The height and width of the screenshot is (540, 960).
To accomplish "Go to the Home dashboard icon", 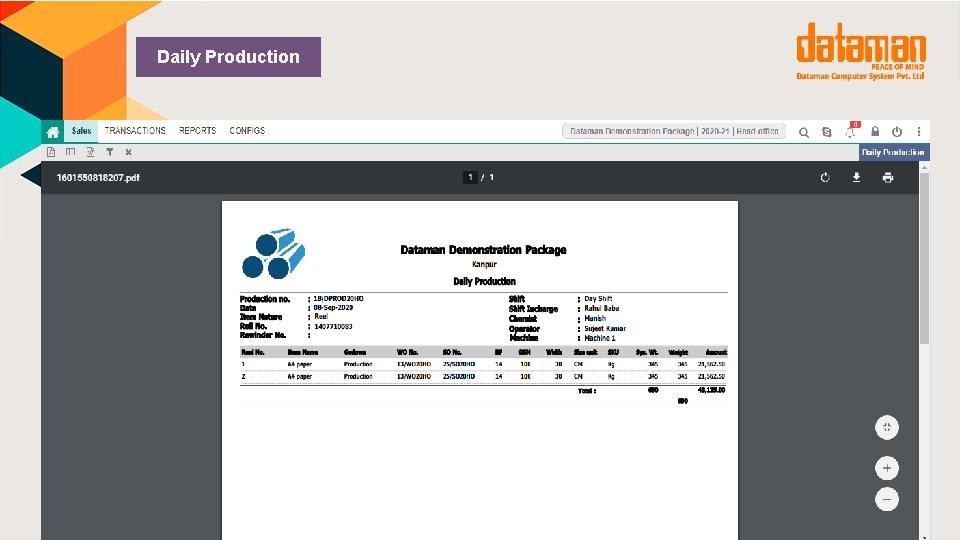I will pos(53,131).
